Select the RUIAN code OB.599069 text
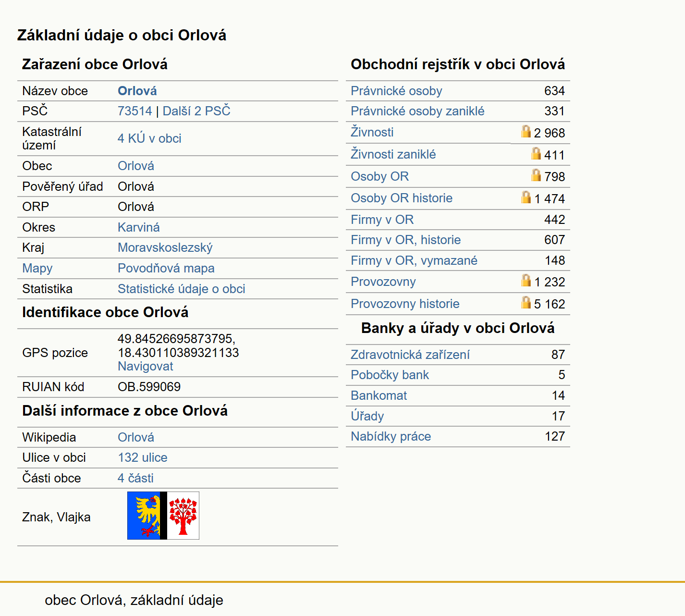The width and height of the screenshot is (685, 616). point(149,387)
